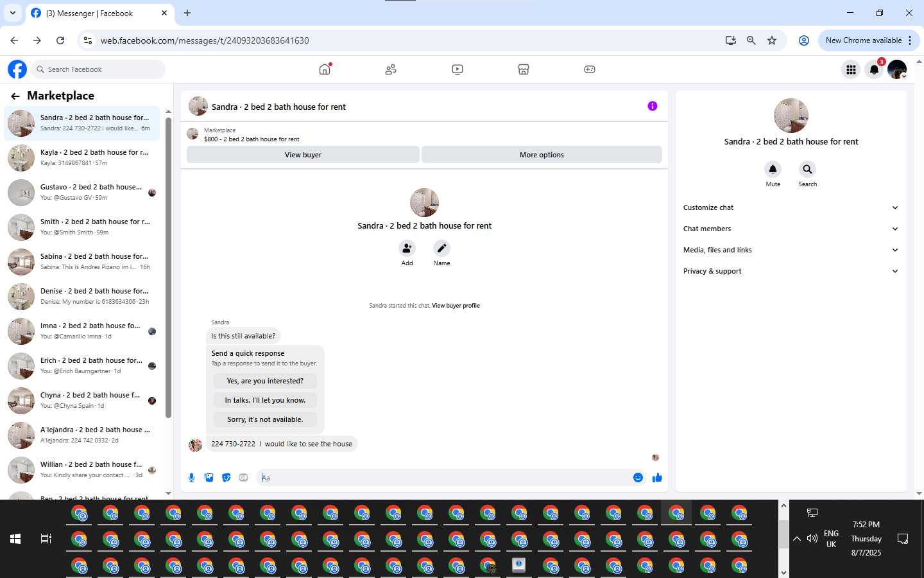This screenshot has height=578, width=924.
Task: Show hidden system tray icons chevron
Action: [796, 539]
